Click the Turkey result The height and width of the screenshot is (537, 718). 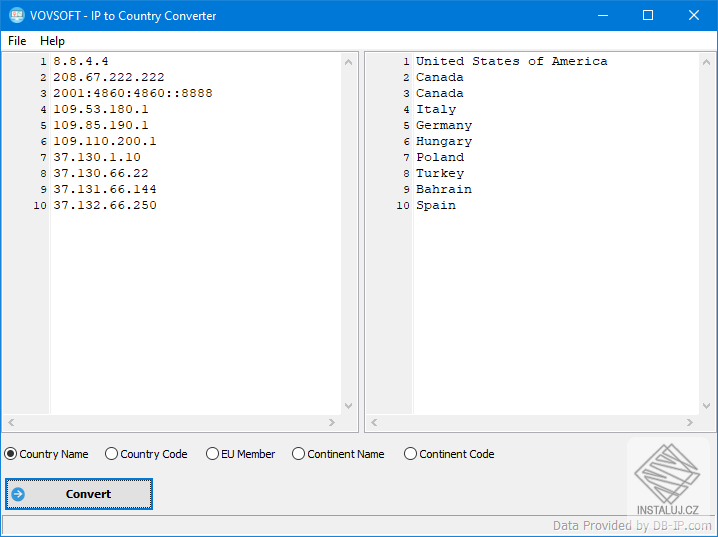440,174
